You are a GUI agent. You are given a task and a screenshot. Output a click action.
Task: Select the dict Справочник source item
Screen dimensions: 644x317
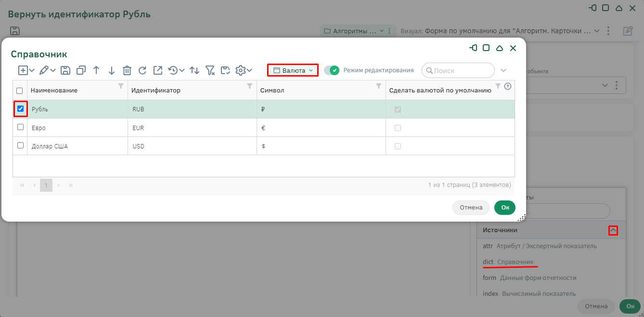[508, 262]
